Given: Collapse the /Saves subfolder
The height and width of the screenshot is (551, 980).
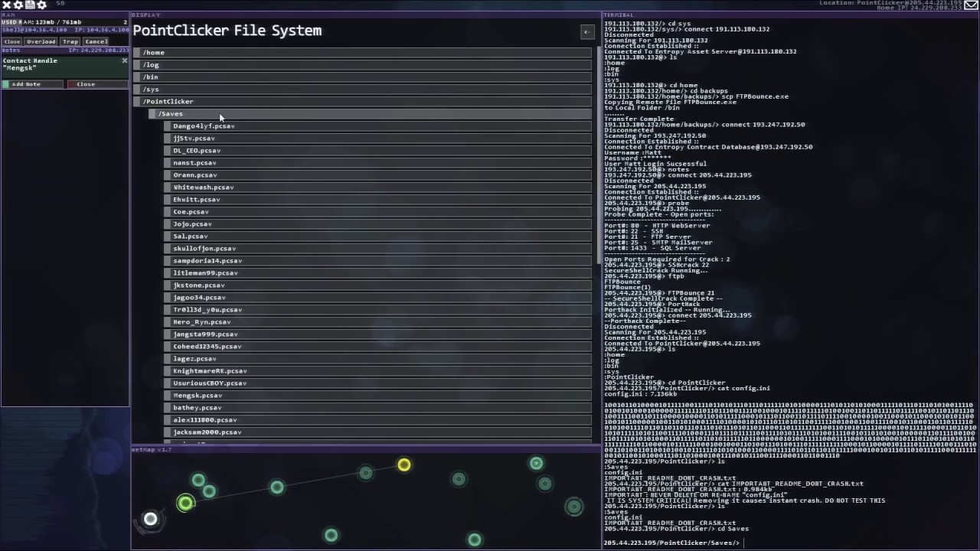Looking at the screenshot, I should point(370,114).
